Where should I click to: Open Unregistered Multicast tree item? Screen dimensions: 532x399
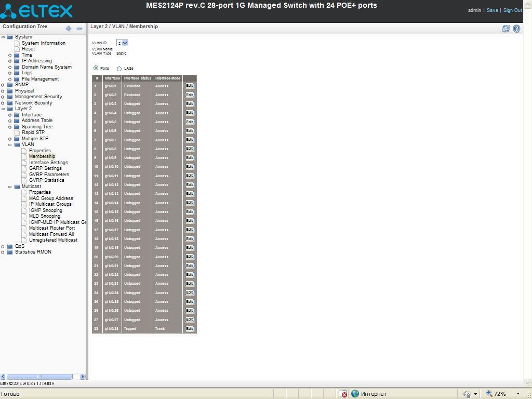(x=54, y=240)
